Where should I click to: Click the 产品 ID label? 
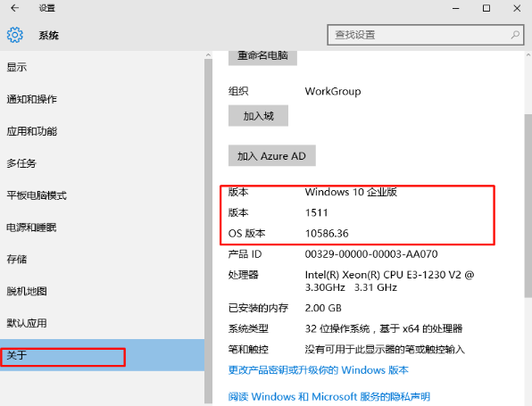coord(245,254)
